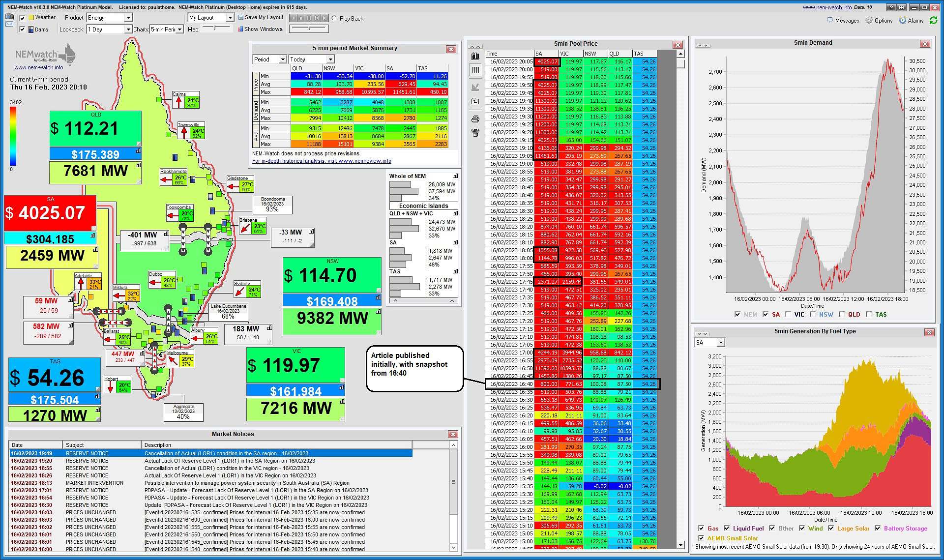Click the table grid view icon in Pool Price
This screenshot has width=944, height=560.
click(475, 70)
